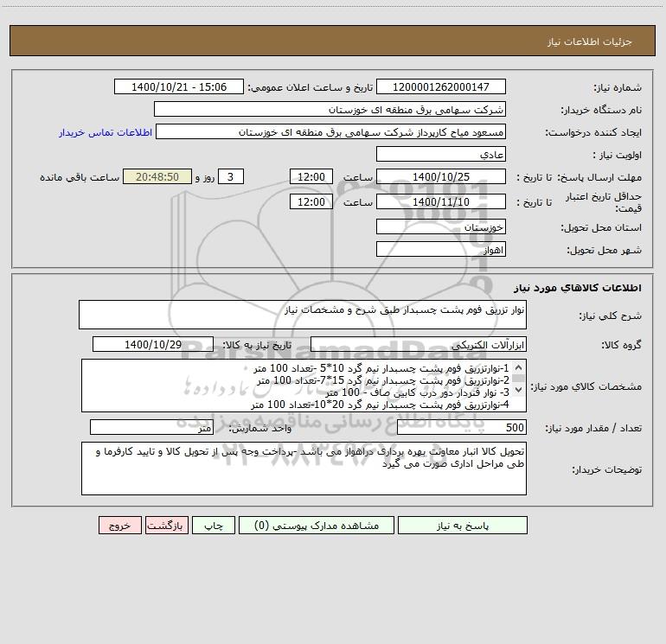Click the buyer notes text area
The image size is (666, 644).
(303, 469)
